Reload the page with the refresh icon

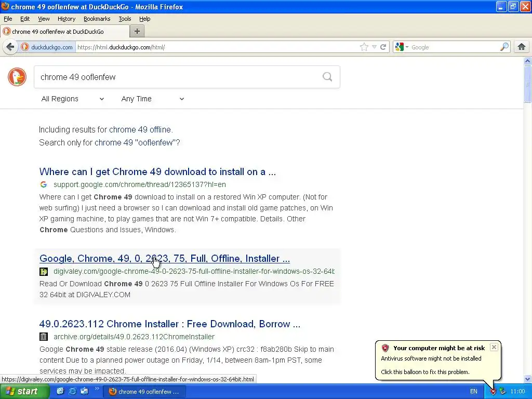click(383, 47)
